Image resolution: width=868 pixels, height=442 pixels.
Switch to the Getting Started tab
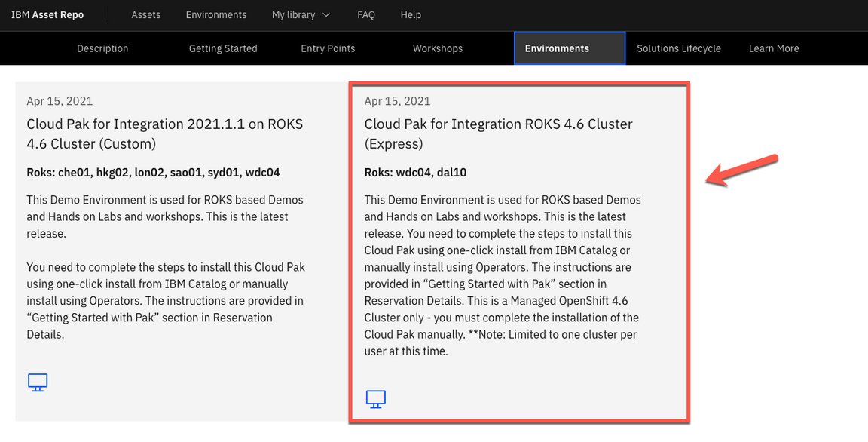pyautogui.click(x=223, y=48)
